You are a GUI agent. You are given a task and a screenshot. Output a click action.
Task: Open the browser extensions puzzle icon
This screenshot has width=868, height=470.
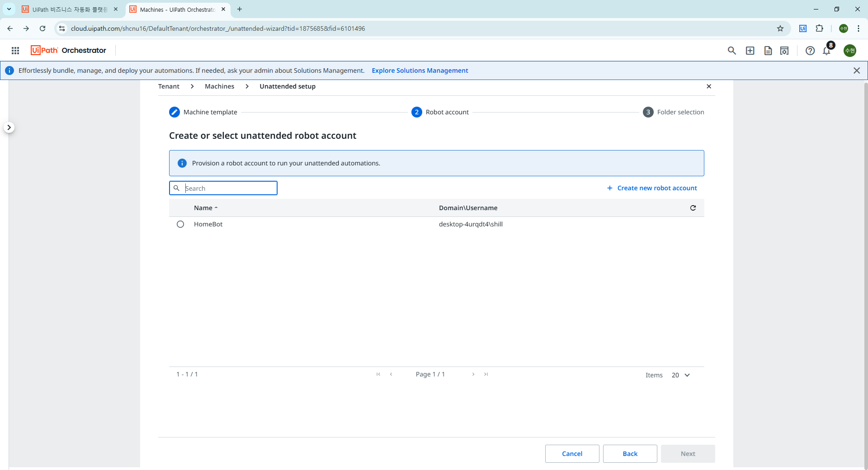tap(819, 28)
